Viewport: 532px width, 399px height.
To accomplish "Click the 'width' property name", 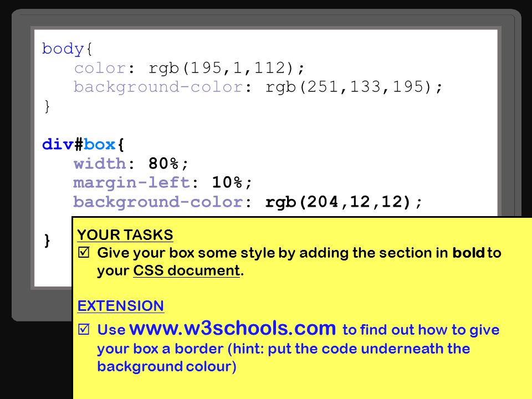I will pyautogui.click(x=100, y=164).
